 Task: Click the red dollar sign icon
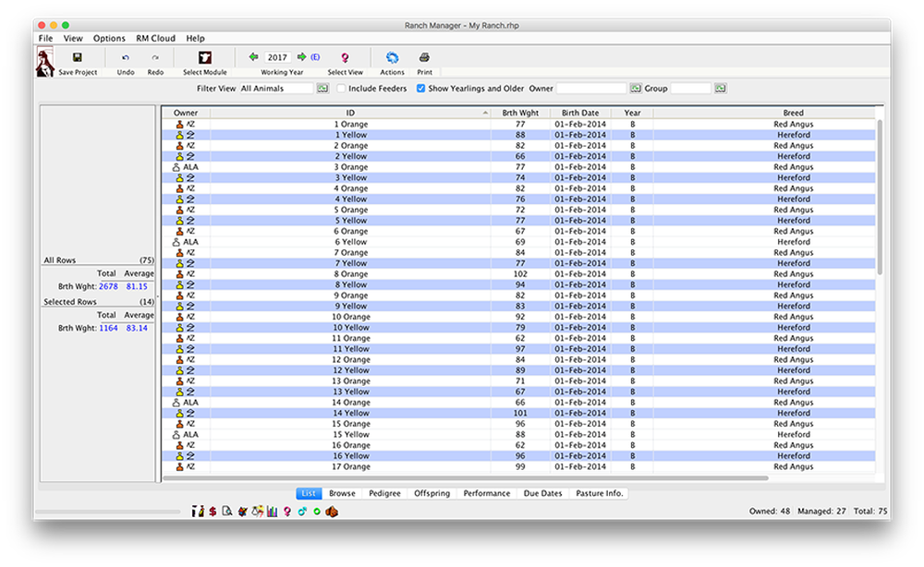213,511
